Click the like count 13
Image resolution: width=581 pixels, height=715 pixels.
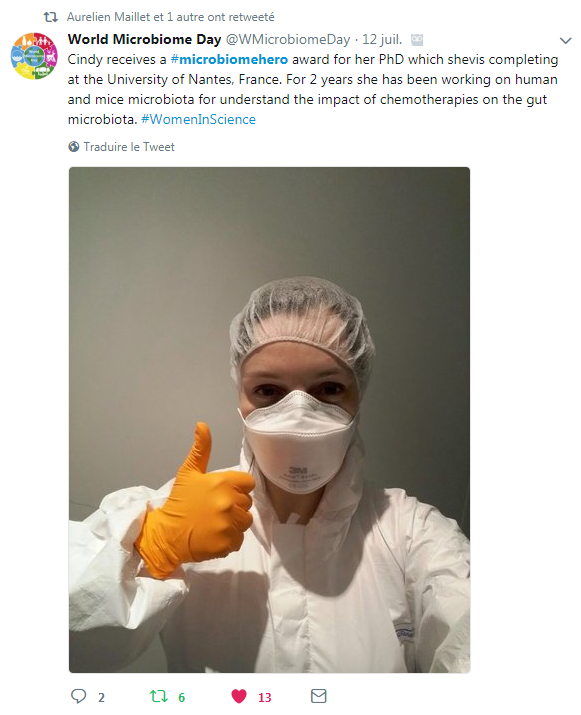pos(265,697)
